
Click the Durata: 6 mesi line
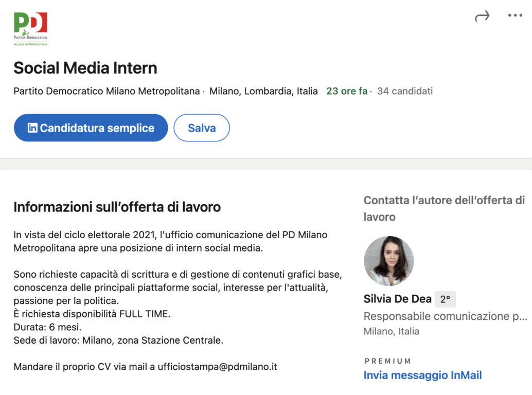[x=47, y=327]
